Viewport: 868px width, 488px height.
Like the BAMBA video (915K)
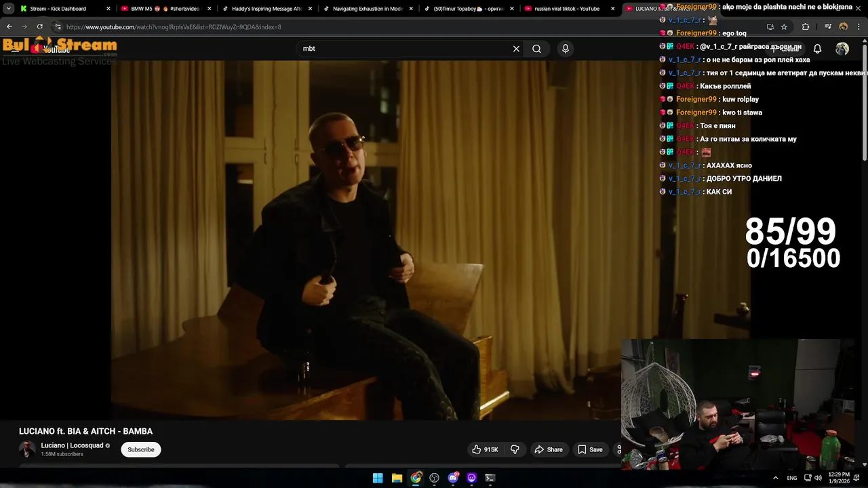coord(486,449)
